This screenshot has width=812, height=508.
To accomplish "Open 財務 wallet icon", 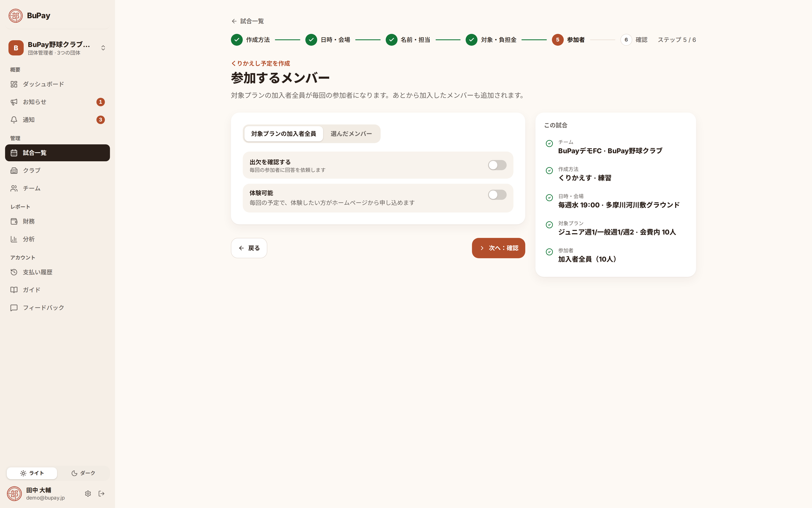I will pyautogui.click(x=14, y=221).
